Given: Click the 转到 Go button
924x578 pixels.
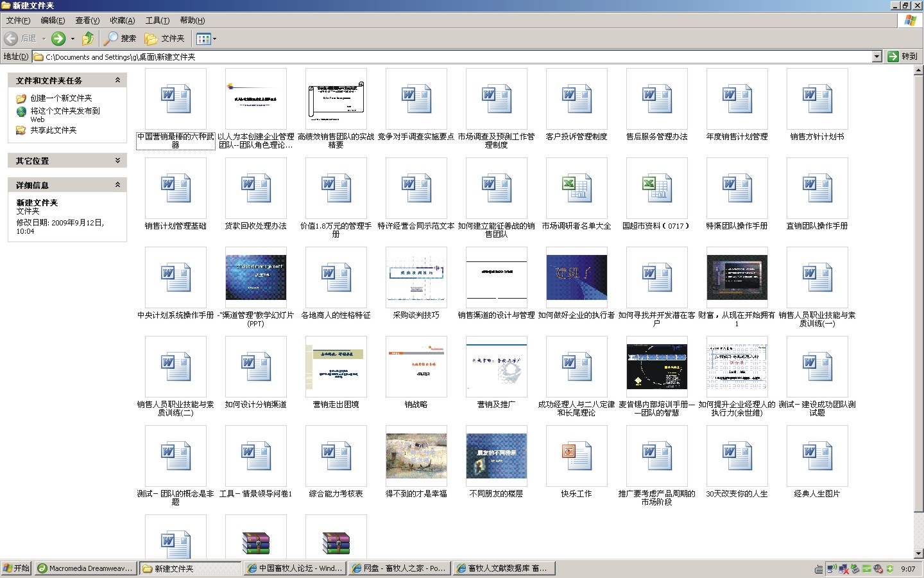Looking at the screenshot, I should [x=903, y=57].
